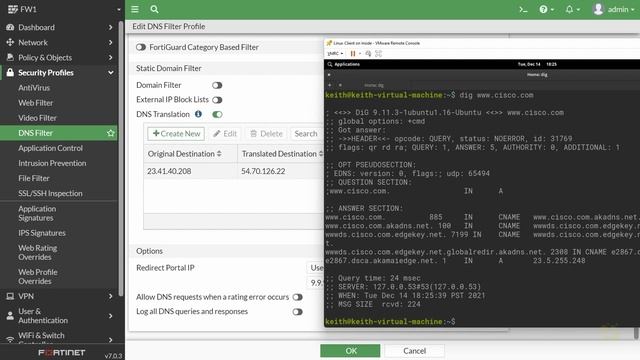Sort by Translated Destination column
Screen dimensions: 640x360
[281, 154]
